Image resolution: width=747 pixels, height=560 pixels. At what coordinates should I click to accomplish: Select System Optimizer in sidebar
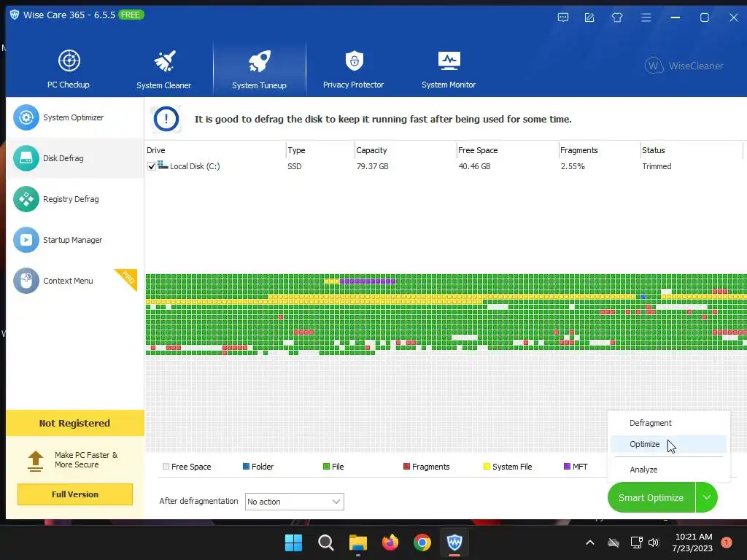[x=75, y=117]
